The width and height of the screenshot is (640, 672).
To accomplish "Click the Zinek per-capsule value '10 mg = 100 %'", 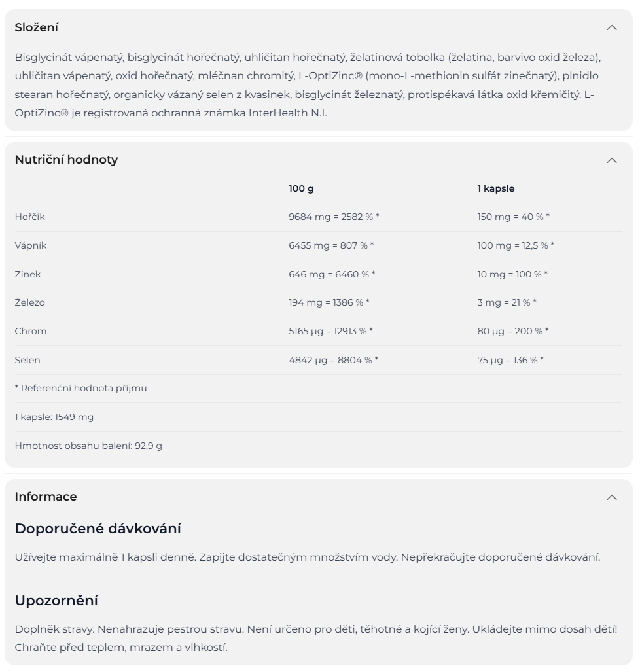I will coord(512,274).
